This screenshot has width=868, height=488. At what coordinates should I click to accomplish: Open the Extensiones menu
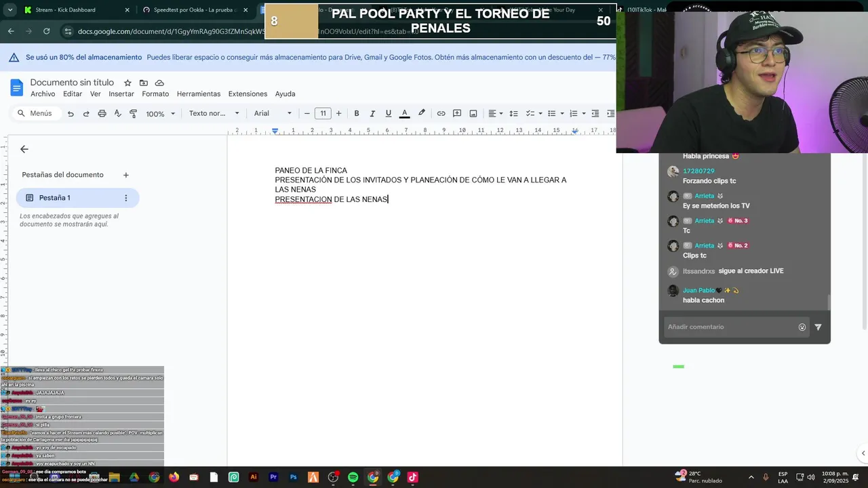248,94
